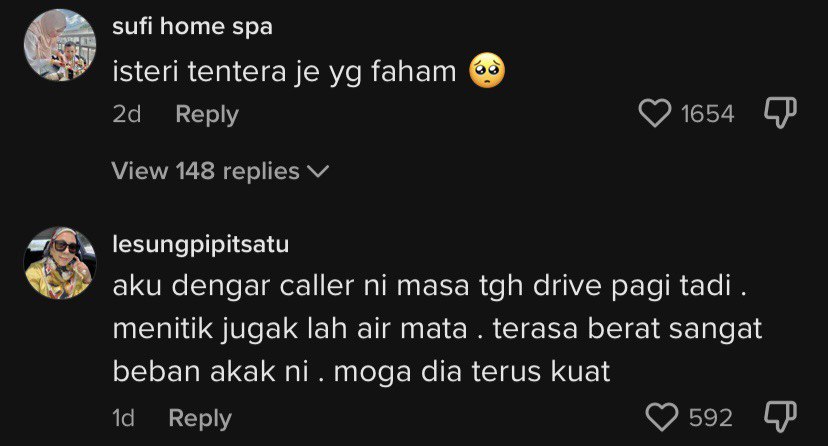
Task: Dislike the lesungpipitsatu comment
Action: click(x=780, y=417)
